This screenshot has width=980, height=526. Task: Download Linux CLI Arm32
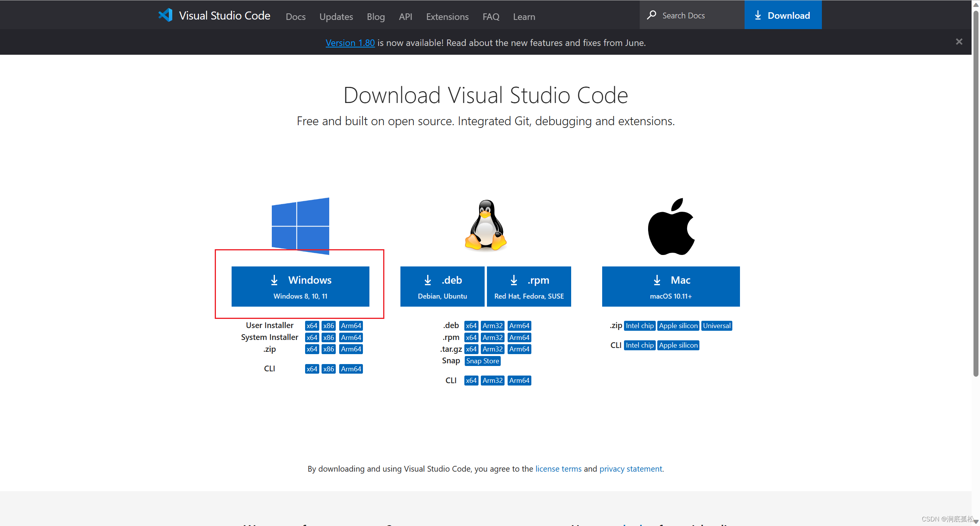[493, 381]
